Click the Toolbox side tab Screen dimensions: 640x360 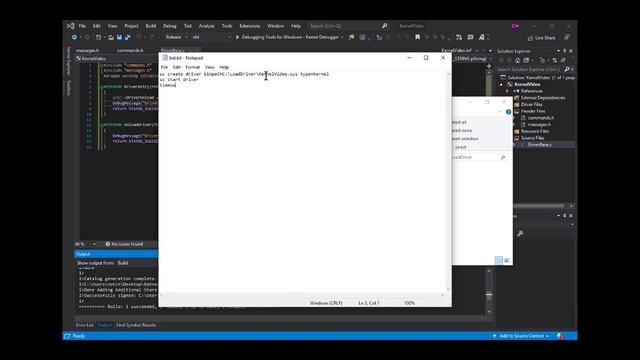tap(69, 88)
